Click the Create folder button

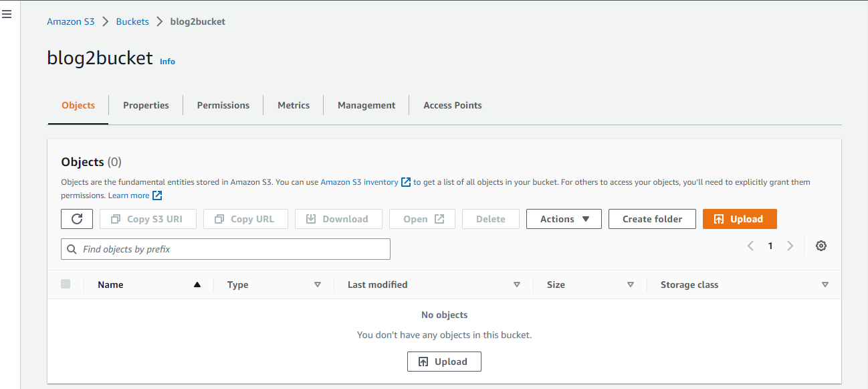pyautogui.click(x=652, y=219)
